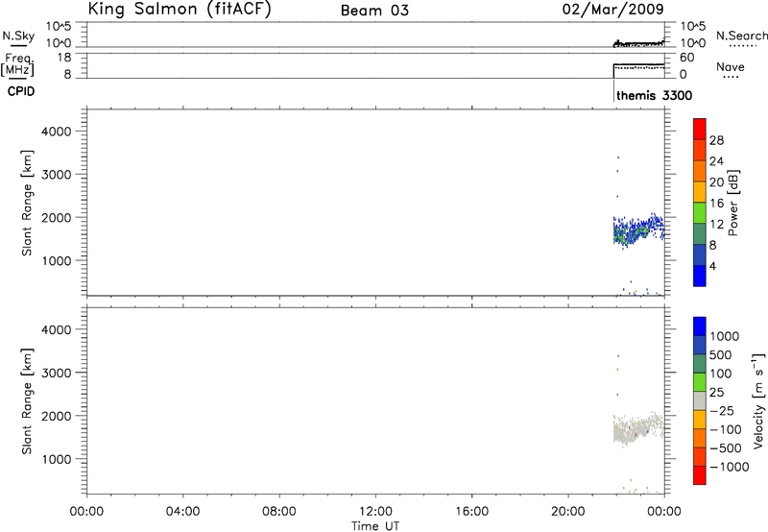
Task: Click the grey scatter band in velocity panel
Action: [638, 428]
